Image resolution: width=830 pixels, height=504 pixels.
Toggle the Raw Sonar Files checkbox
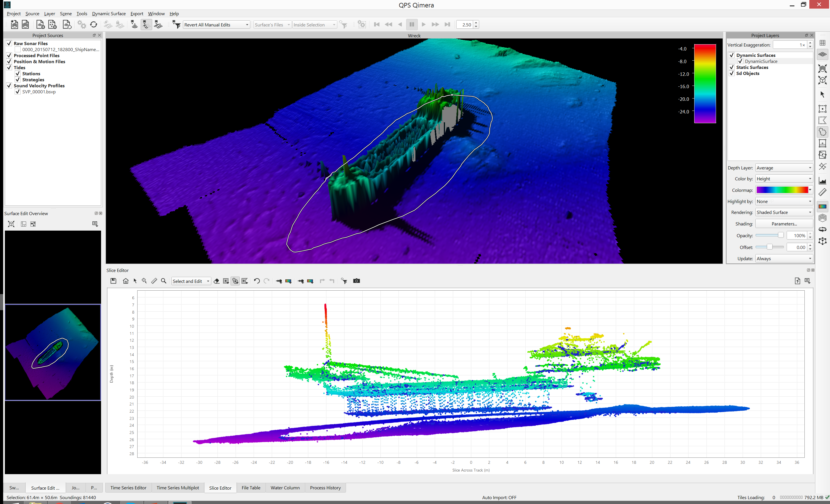pyautogui.click(x=9, y=43)
